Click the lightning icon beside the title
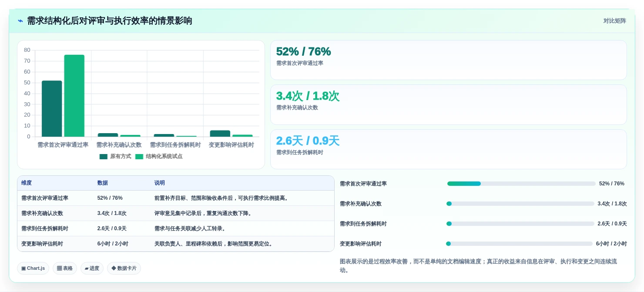The image size is (644, 292). pyautogui.click(x=20, y=21)
